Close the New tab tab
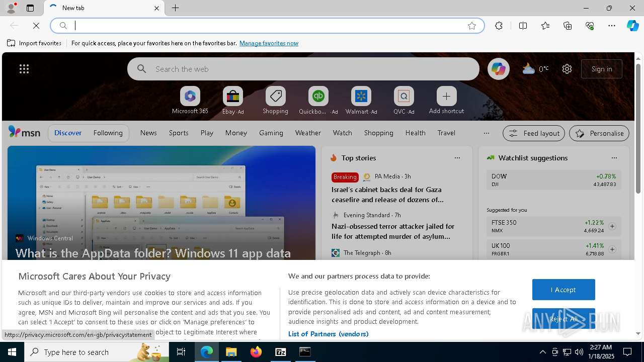644x362 pixels. point(156,8)
